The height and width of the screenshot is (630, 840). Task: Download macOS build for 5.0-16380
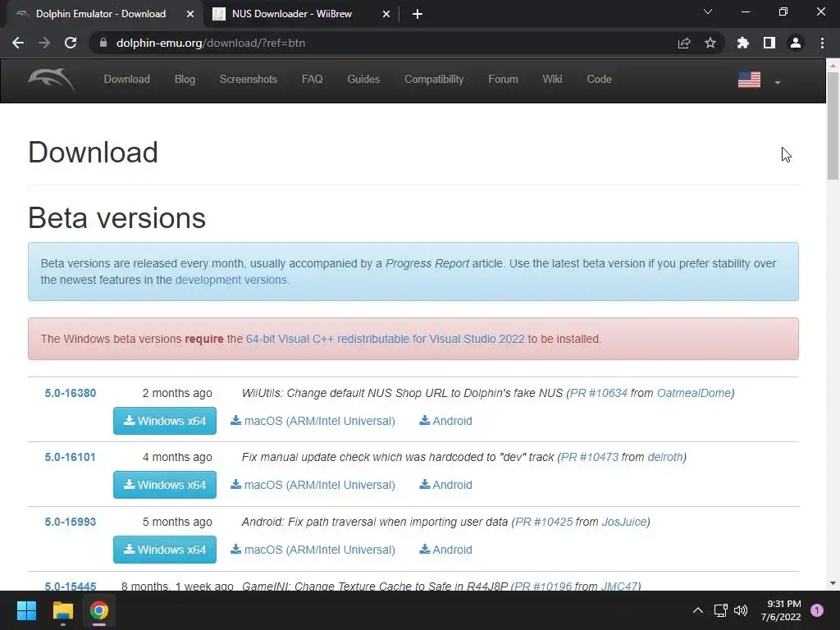coord(313,421)
